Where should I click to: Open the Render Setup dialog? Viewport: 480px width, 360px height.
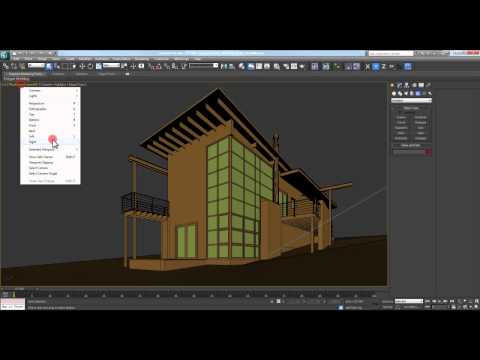[x=286, y=67]
